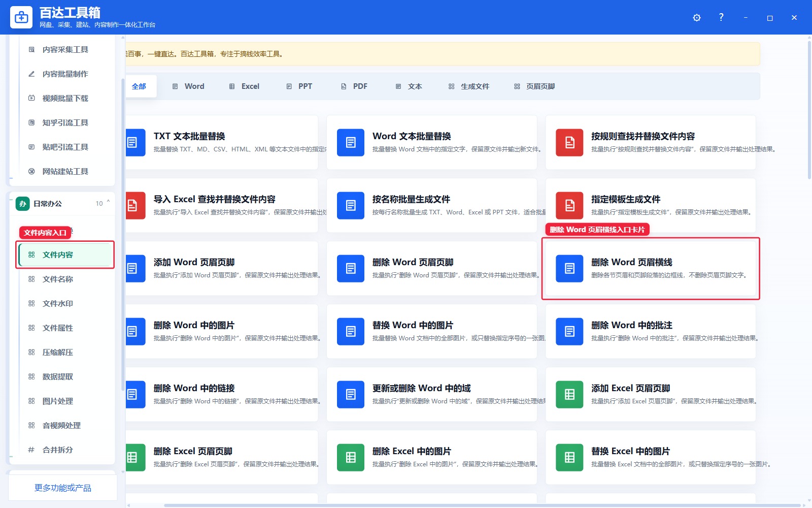
Task: Click the red 导入 Excel 查找并替换 icon
Action: 136,205
